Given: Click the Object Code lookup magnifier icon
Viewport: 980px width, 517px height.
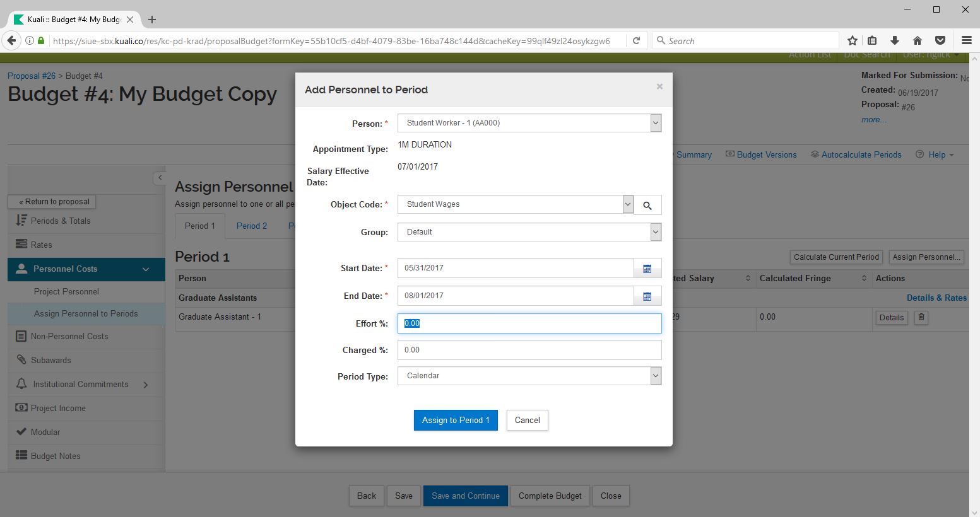Looking at the screenshot, I should (647, 206).
